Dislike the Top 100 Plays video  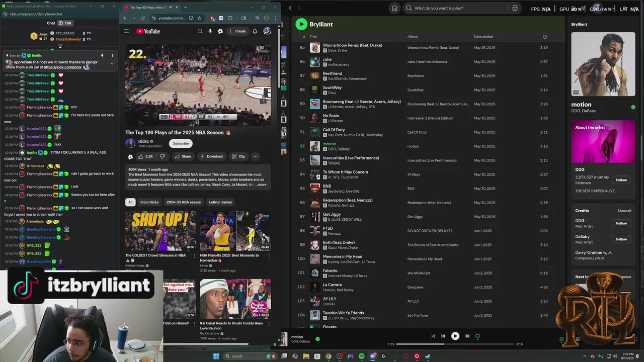point(162,156)
